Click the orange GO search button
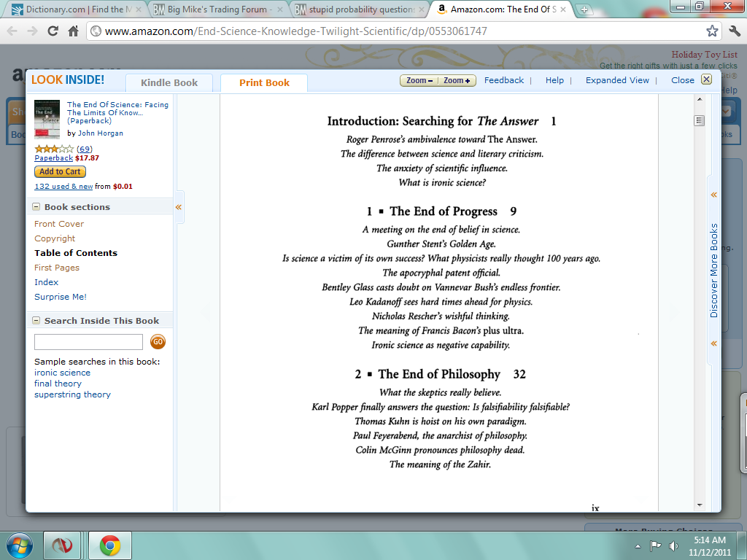This screenshot has height=560, width=747. tap(158, 341)
